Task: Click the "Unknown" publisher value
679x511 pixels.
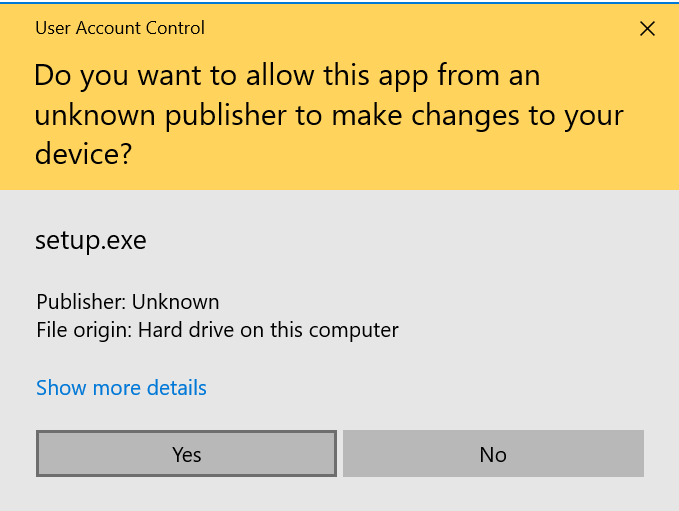Action: tap(175, 302)
